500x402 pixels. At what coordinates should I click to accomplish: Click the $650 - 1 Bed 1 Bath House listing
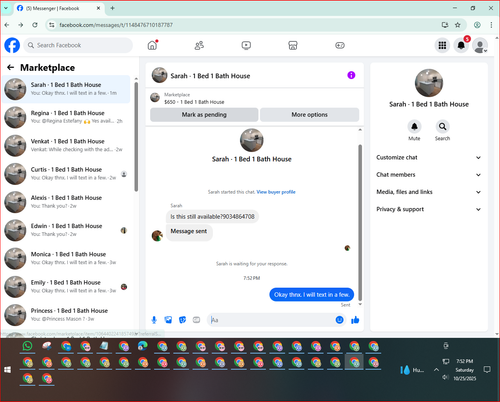(194, 102)
